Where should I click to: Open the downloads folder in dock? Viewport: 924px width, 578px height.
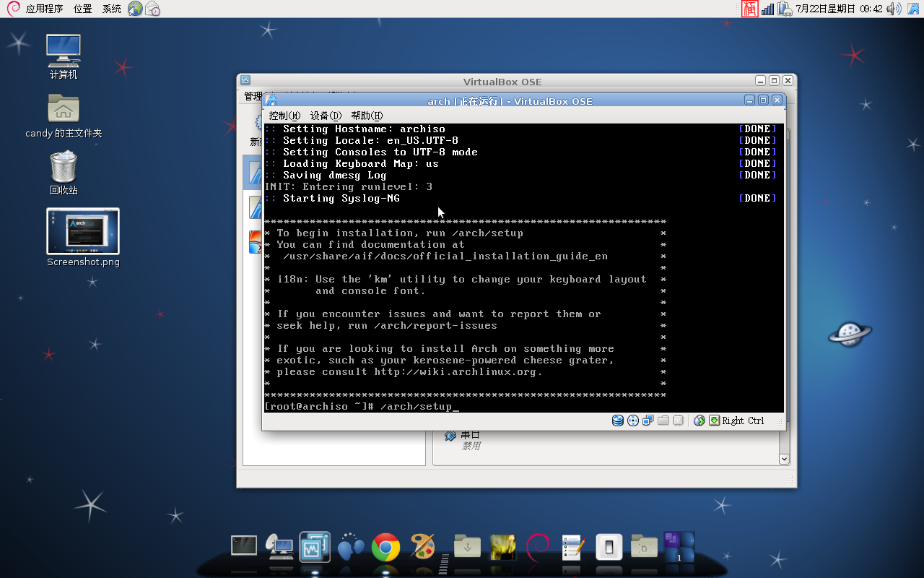pyautogui.click(x=467, y=546)
